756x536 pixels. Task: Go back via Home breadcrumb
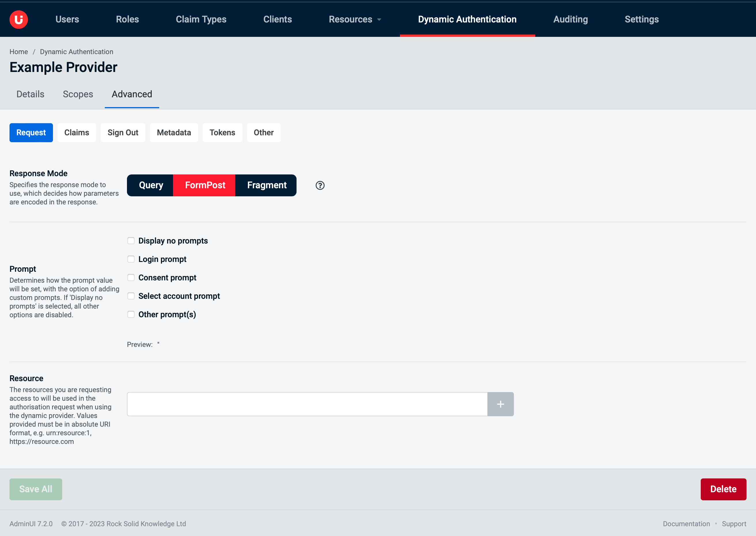(x=18, y=52)
